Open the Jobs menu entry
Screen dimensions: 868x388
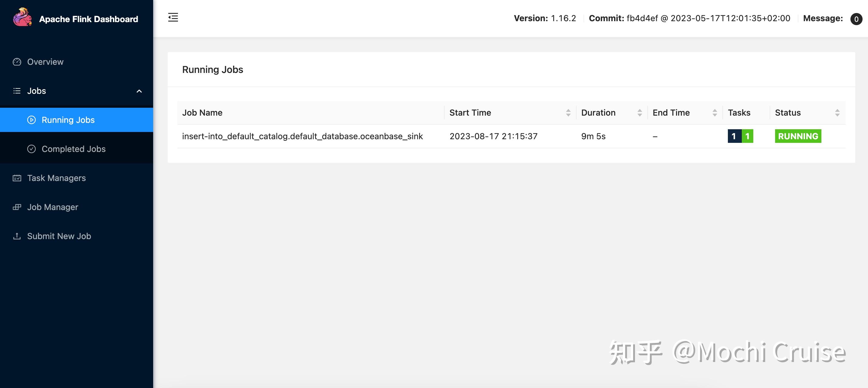(x=36, y=91)
